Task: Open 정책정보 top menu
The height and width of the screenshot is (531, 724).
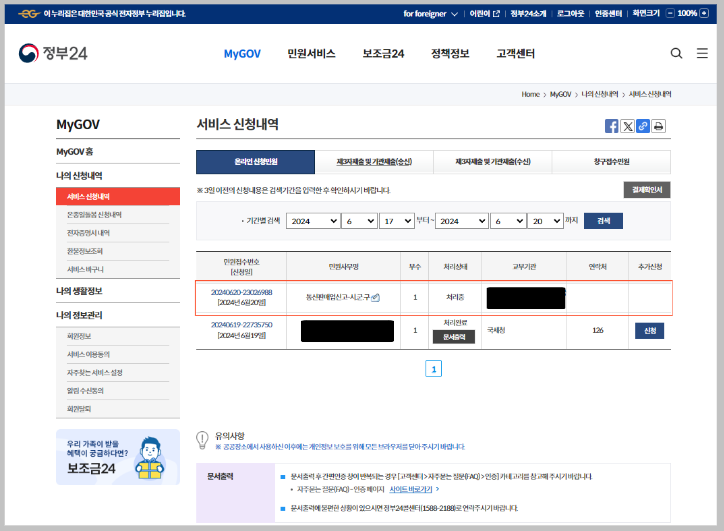Action: coord(450,54)
